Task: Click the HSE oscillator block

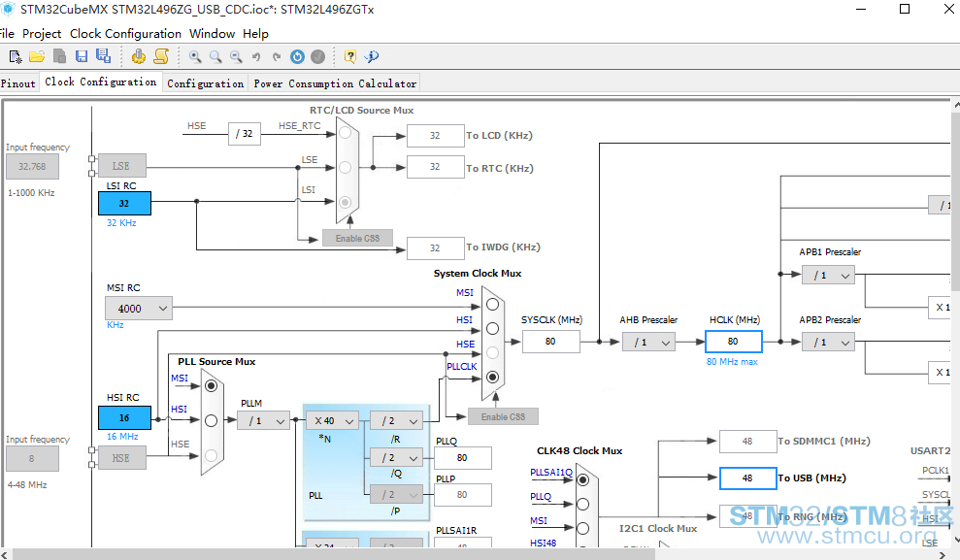Action: tap(122, 458)
